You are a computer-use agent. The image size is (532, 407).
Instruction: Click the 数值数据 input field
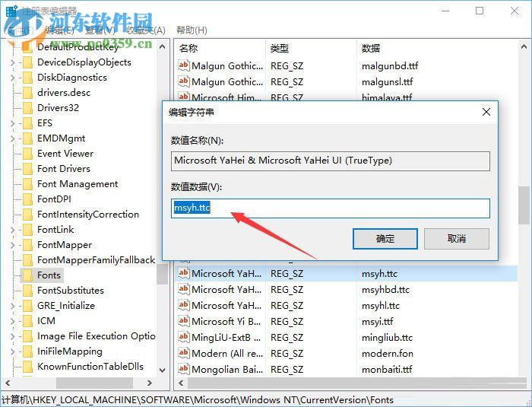click(331, 208)
